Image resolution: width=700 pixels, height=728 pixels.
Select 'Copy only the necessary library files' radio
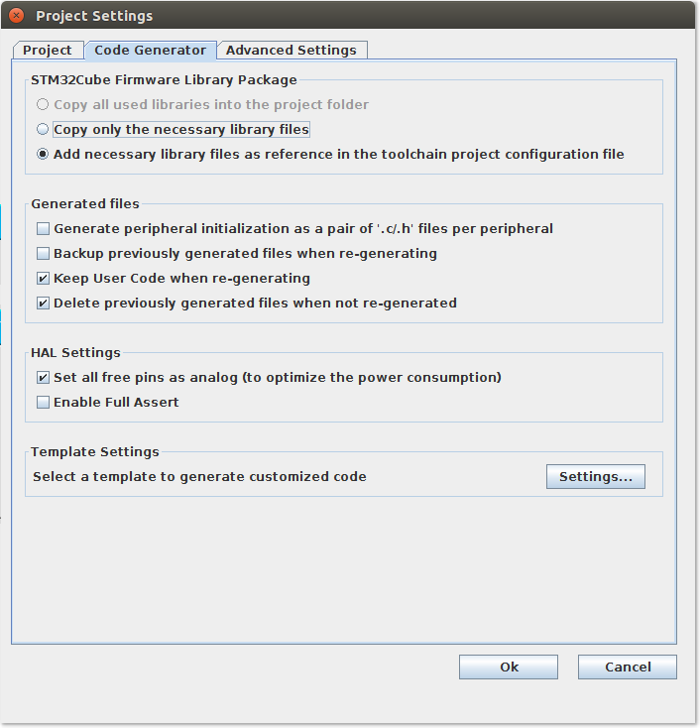[x=43, y=129]
